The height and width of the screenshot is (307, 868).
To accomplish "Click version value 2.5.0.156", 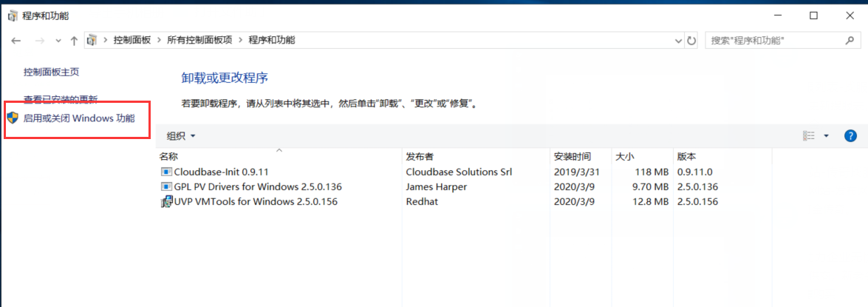I will coord(697,202).
